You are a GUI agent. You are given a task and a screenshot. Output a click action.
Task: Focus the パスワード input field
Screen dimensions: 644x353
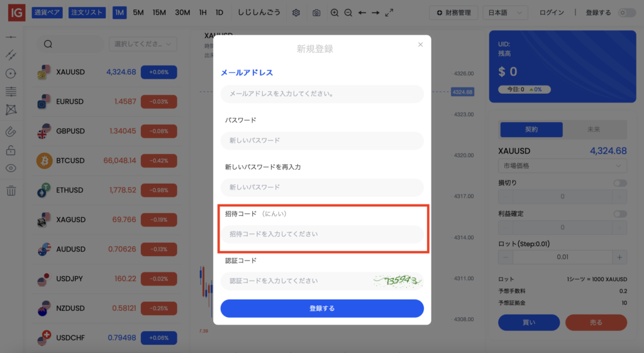(322, 140)
